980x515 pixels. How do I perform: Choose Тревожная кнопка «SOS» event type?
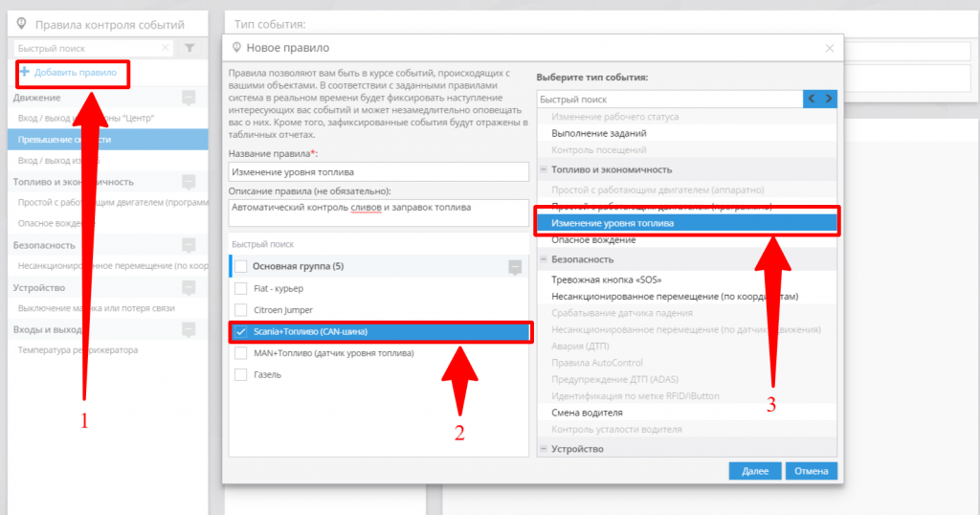[x=607, y=280]
